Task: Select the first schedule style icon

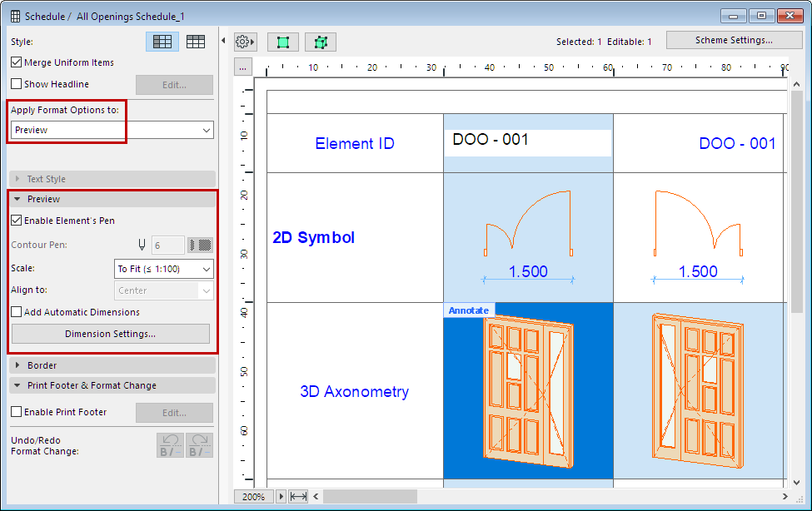Action: tap(162, 42)
